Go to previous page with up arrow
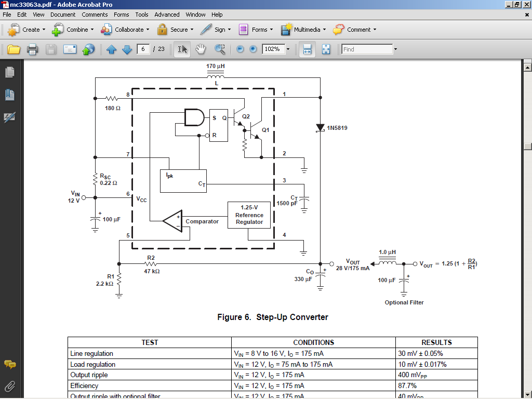 tap(111, 49)
